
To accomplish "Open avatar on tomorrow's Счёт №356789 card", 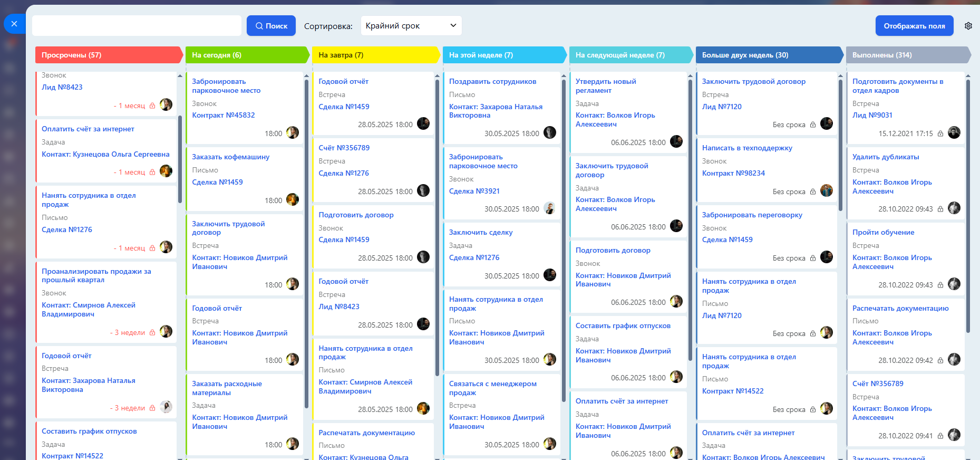I will [423, 190].
